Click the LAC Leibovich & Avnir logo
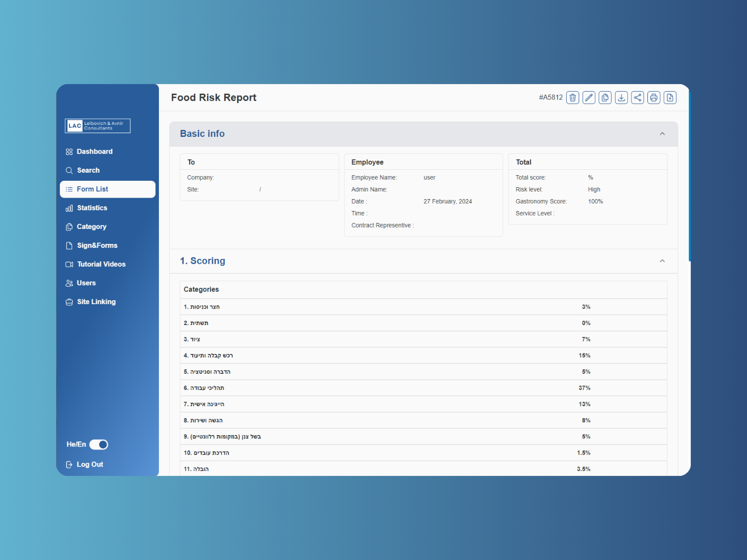Image resolution: width=747 pixels, height=560 pixels. coord(98,125)
